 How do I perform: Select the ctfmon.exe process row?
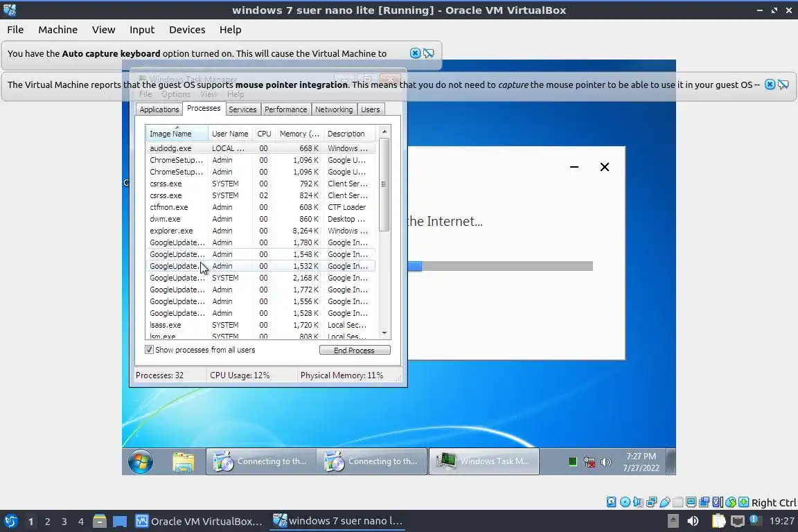click(x=260, y=207)
